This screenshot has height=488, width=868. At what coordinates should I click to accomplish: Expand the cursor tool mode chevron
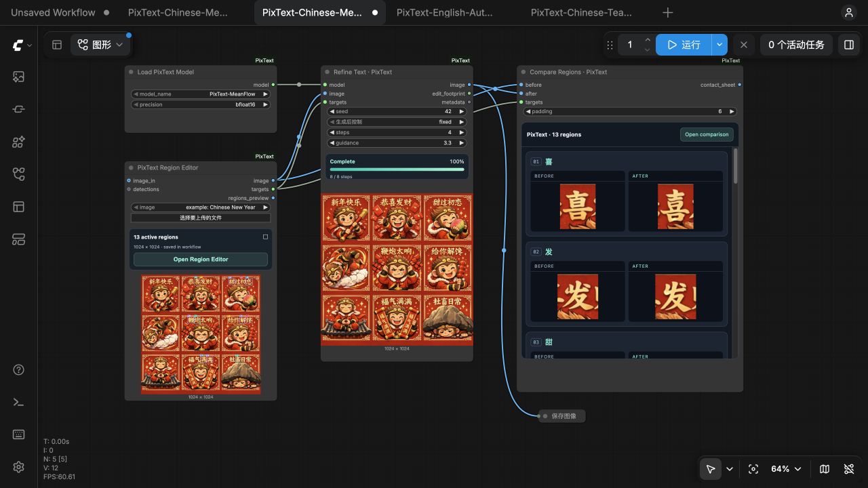(730, 469)
